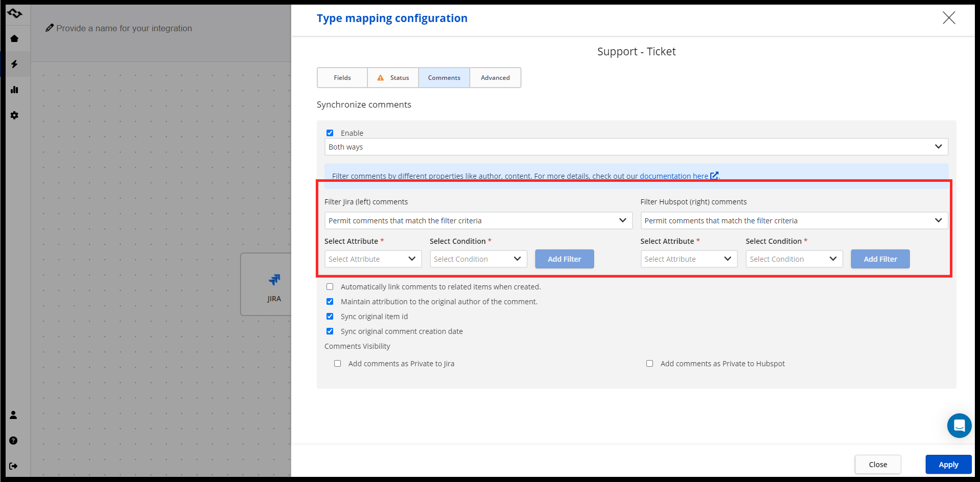Expand the Both ways direction dropdown
The width and height of the screenshot is (980, 482).
click(x=636, y=147)
